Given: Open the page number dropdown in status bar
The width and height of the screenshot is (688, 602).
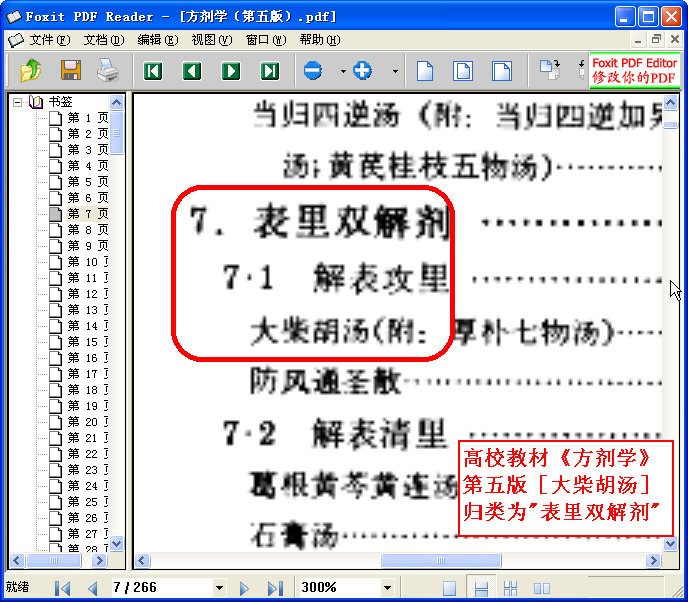Looking at the screenshot, I should [x=219, y=588].
